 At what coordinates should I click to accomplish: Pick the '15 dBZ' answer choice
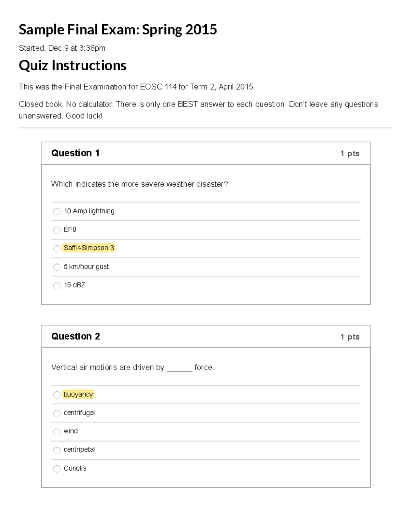pyautogui.click(x=57, y=285)
